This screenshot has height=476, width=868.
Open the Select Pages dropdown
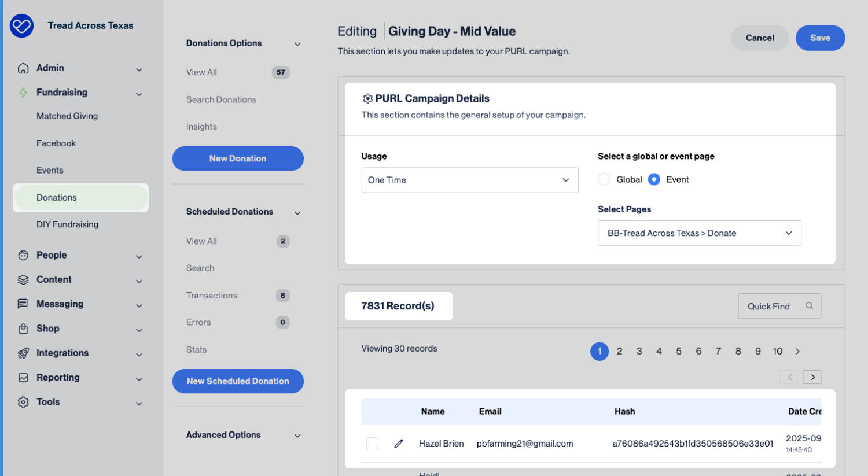coord(699,233)
